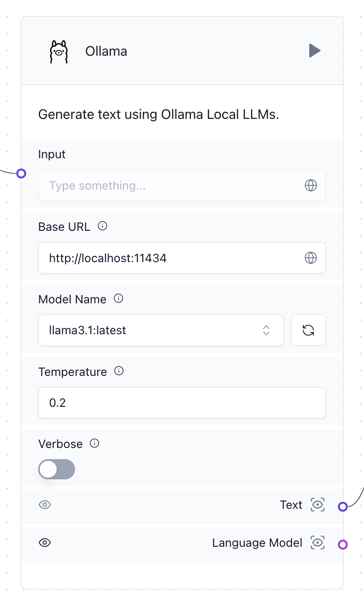Toggle visibility of the Language Model output
Viewport: 364px width, 602px height.
coord(45,543)
